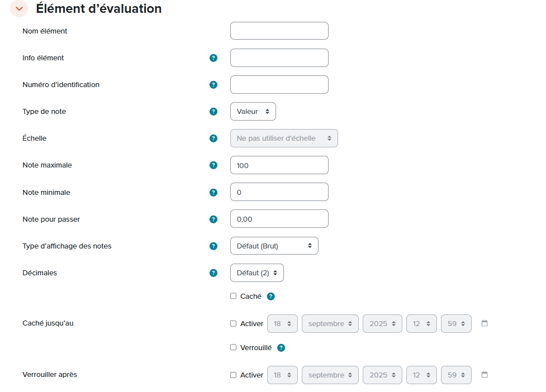Check Activer for Verrouiller après date
Viewport: 546px width, 392px height.
(x=234, y=375)
